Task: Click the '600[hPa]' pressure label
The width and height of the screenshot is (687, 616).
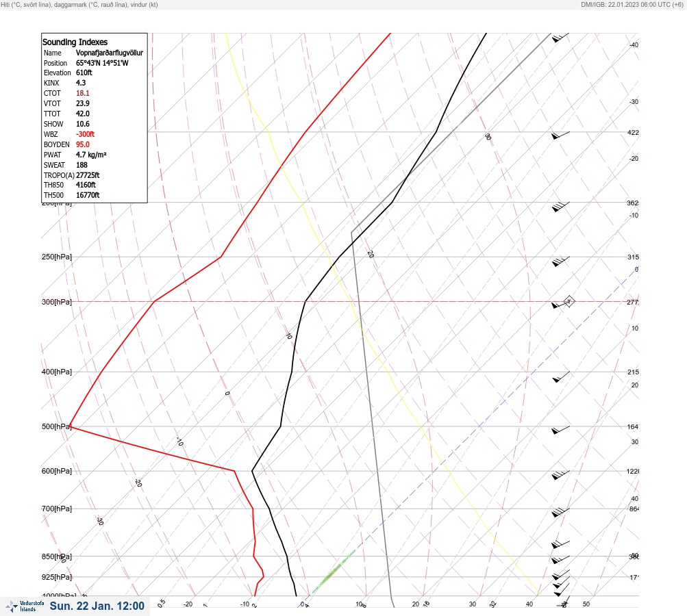Action: (57, 472)
